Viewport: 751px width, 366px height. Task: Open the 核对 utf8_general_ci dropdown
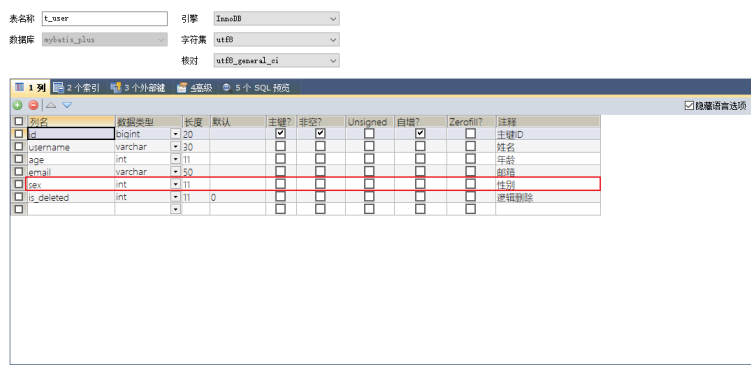(276, 60)
